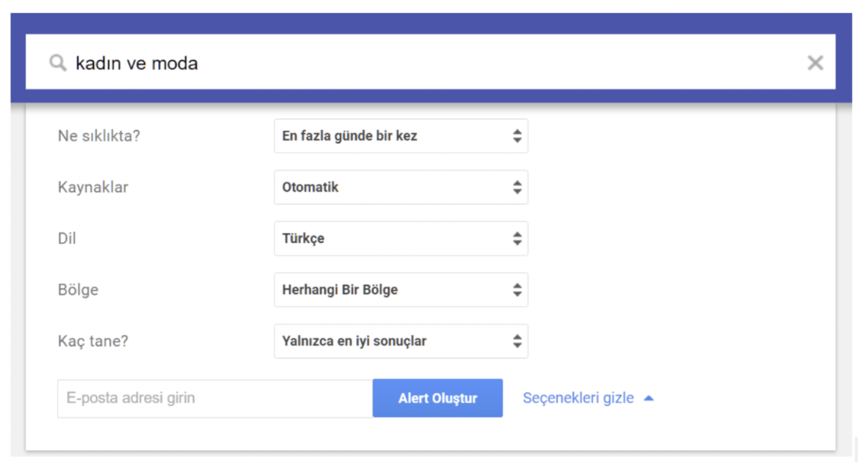Open the 'Yalnızca en iyi sonuçlar' dropdown
This screenshot has height=474, width=868.
(x=401, y=341)
